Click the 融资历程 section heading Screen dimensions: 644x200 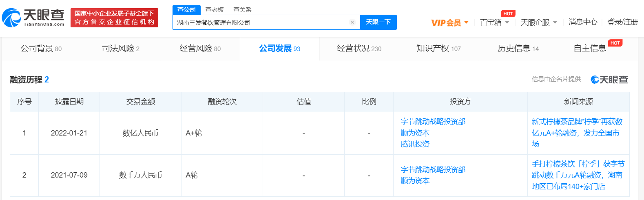tap(29, 80)
